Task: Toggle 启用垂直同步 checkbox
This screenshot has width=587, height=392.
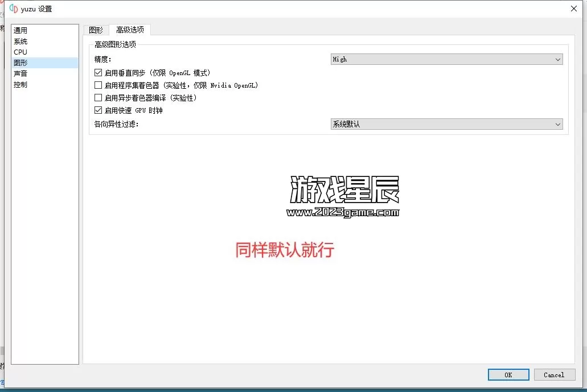Action: (x=98, y=73)
